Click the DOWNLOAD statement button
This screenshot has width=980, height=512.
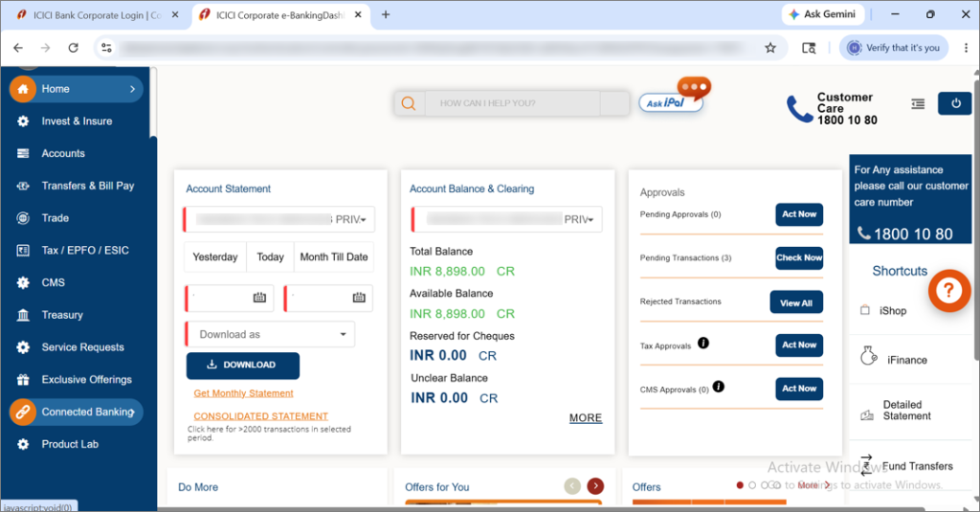[242, 365]
